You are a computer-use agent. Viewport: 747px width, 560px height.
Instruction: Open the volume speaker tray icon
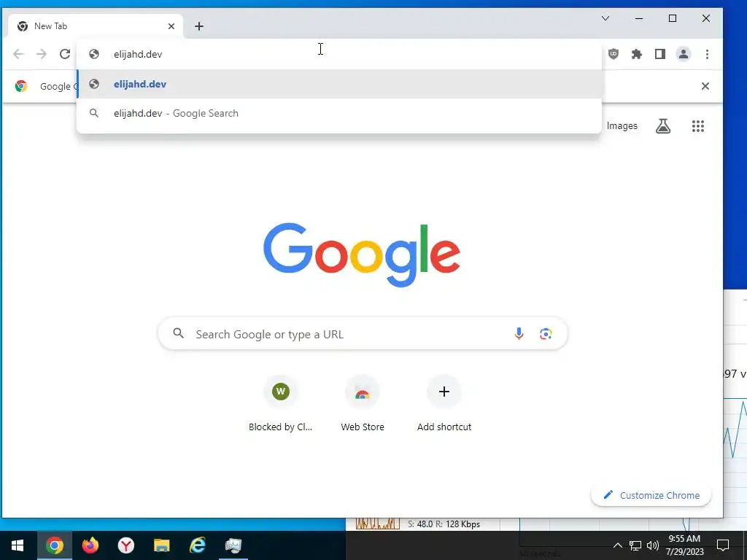(653, 545)
